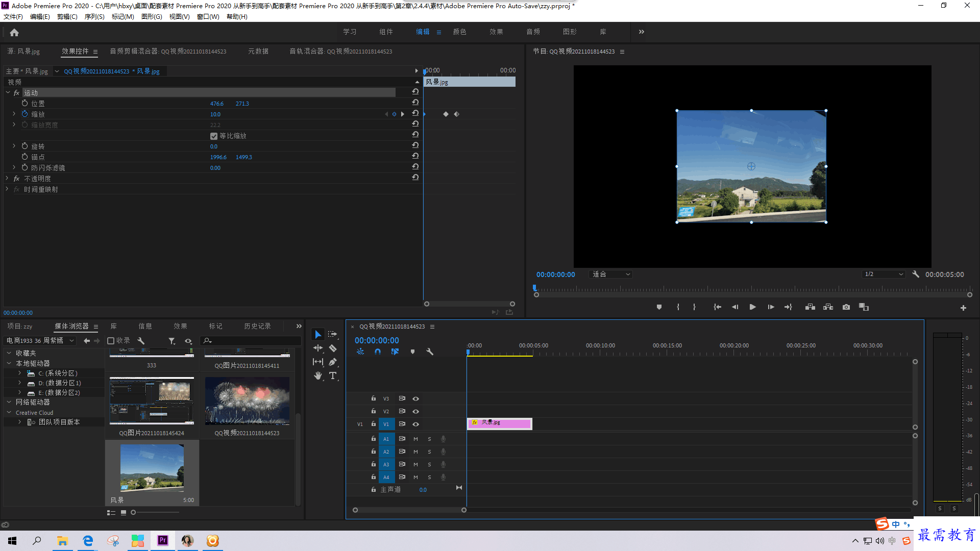980x551 pixels.
Task: Toggle V3 track output eye
Action: pyautogui.click(x=415, y=398)
